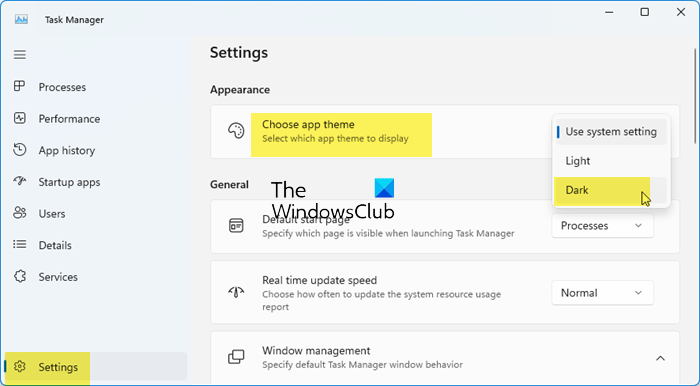Click the hamburger navigation menu icon
The image size is (700, 386).
(20, 54)
